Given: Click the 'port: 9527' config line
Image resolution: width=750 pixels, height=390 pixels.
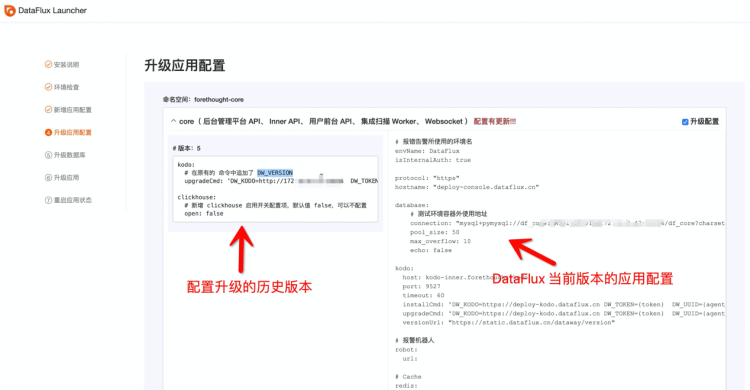Looking at the screenshot, I should (421, 286).
